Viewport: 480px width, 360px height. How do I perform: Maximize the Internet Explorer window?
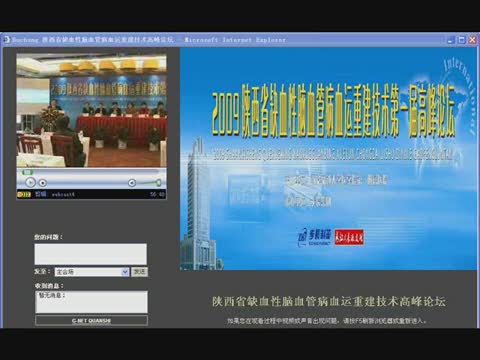(462, 40)
